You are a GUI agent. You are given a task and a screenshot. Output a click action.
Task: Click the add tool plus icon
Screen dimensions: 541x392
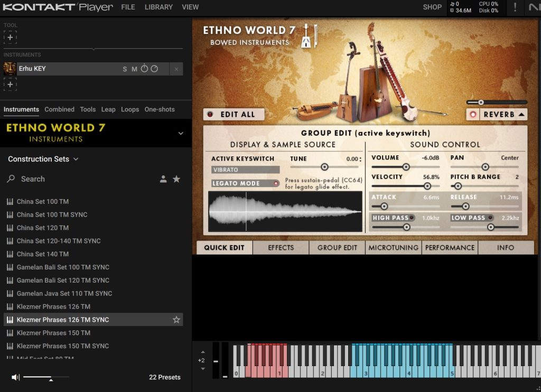[x=10, y=38]
